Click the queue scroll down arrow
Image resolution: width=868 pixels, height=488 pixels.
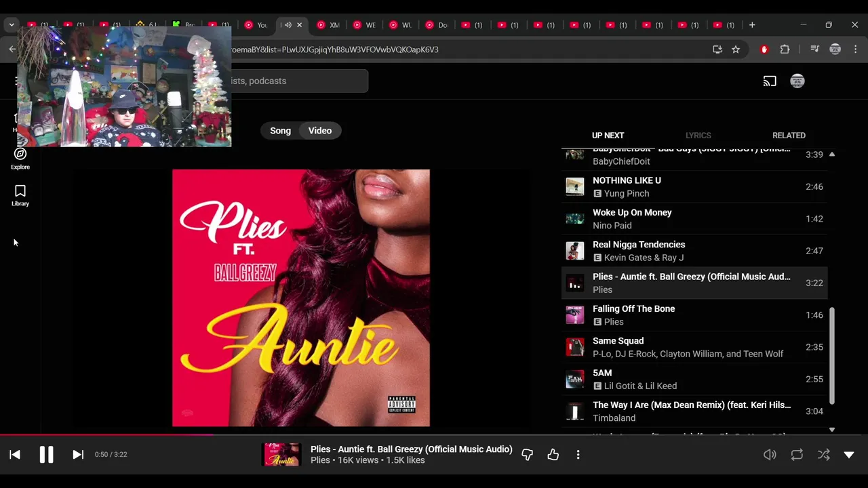pyautogui.click(x=832, y=430)
